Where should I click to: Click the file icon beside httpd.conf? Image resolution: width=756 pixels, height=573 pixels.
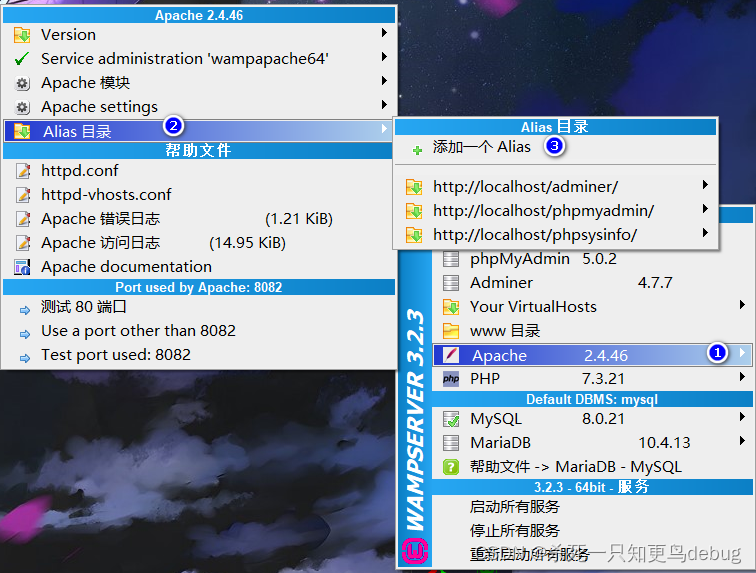[x=23, y=171]
